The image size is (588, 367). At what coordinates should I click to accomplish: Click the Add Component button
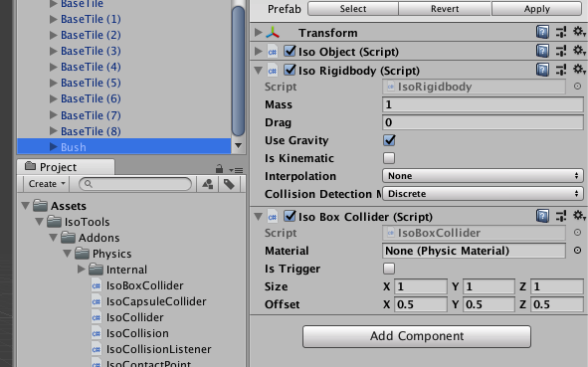(x=417, y=336)
